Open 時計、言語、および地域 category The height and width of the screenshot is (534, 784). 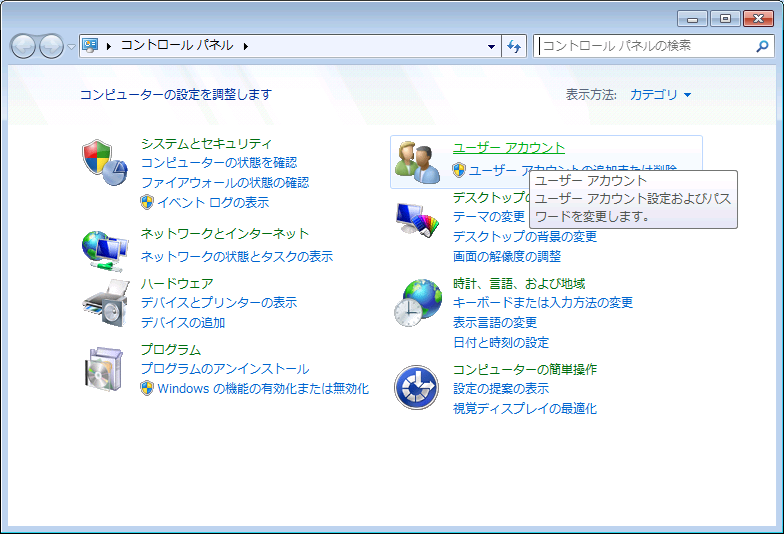coord(519,284)
